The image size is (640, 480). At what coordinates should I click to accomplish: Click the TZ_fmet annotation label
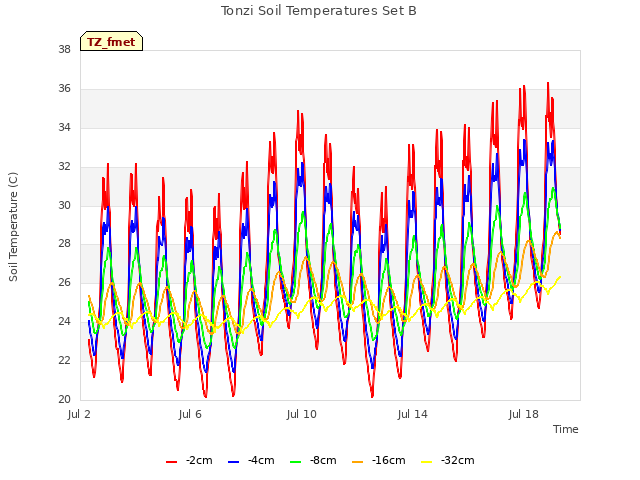coord(111,42)
